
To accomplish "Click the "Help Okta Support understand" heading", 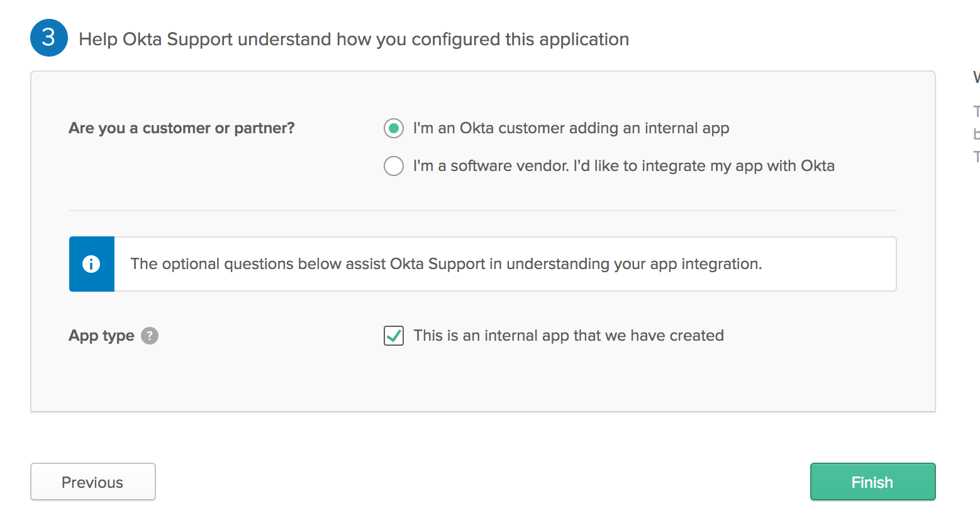I will coord(354,39).
